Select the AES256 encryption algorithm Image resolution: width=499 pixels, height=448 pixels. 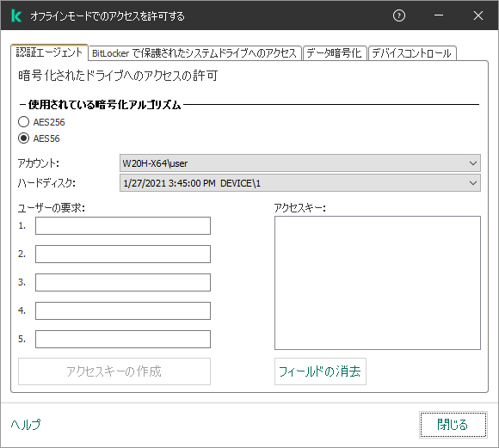click(41, 122)
